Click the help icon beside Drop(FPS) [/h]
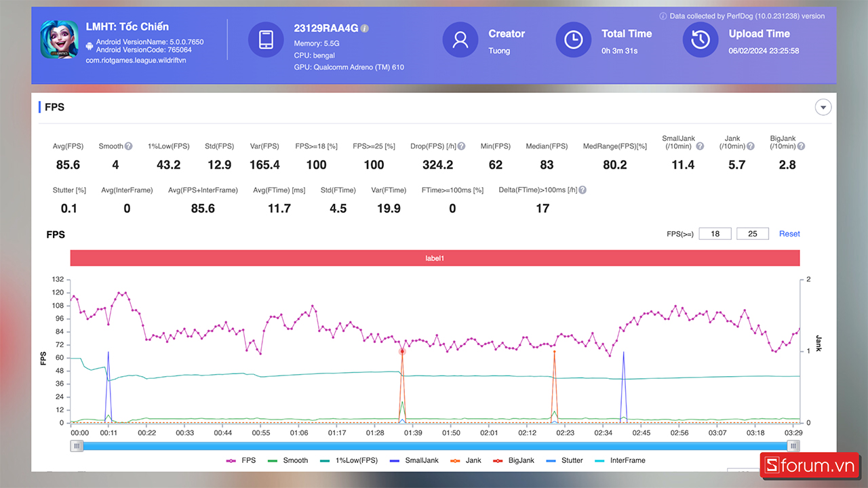Screen dimensions: 868x488 [461, 146]
